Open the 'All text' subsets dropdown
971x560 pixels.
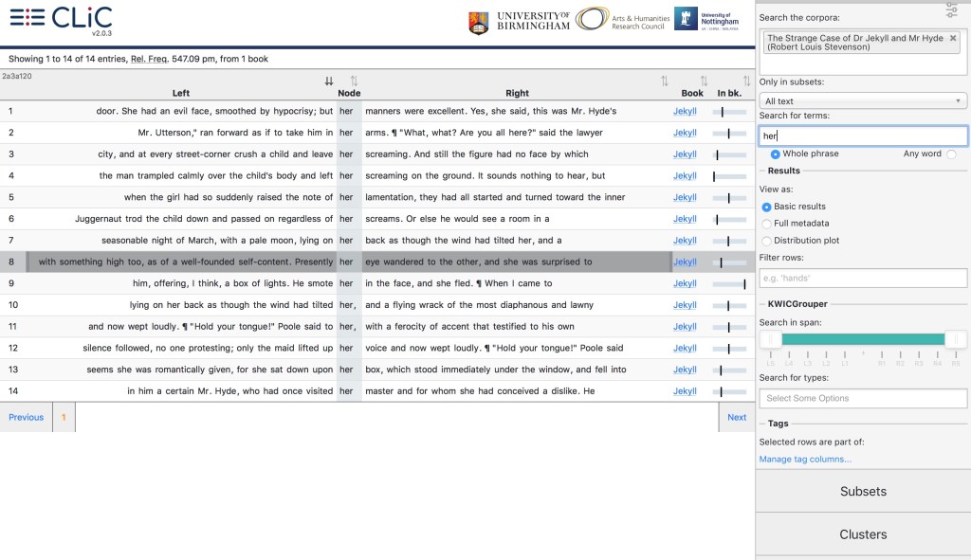coord(863,101)
